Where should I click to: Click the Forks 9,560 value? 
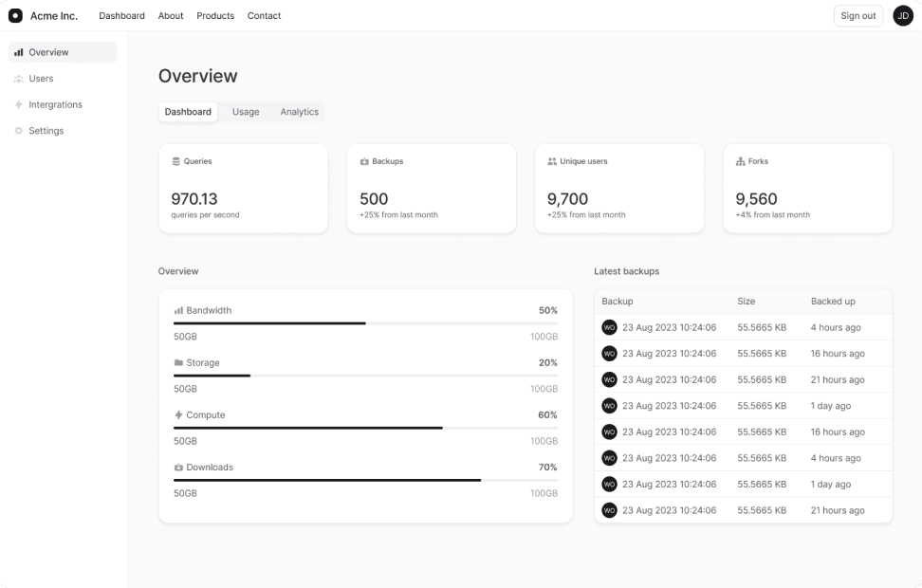[x=756, y=199]
